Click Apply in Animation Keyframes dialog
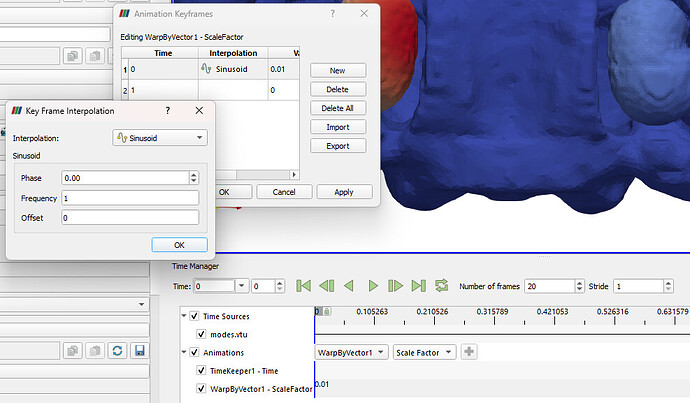 (344, 192)
